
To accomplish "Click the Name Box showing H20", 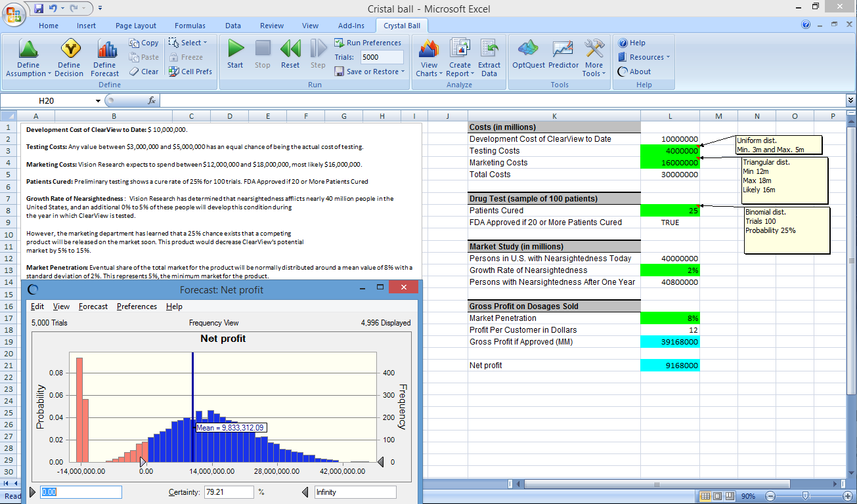I will tap(47, 101).
